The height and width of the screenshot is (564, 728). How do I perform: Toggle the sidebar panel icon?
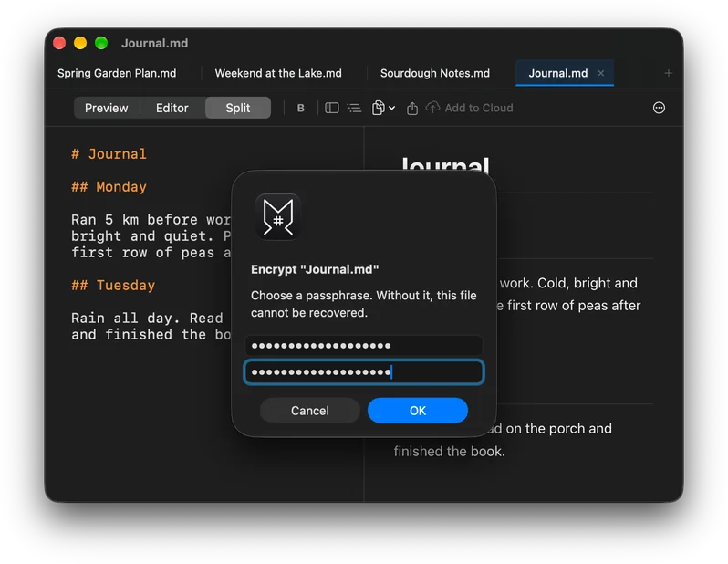(331, 108)
